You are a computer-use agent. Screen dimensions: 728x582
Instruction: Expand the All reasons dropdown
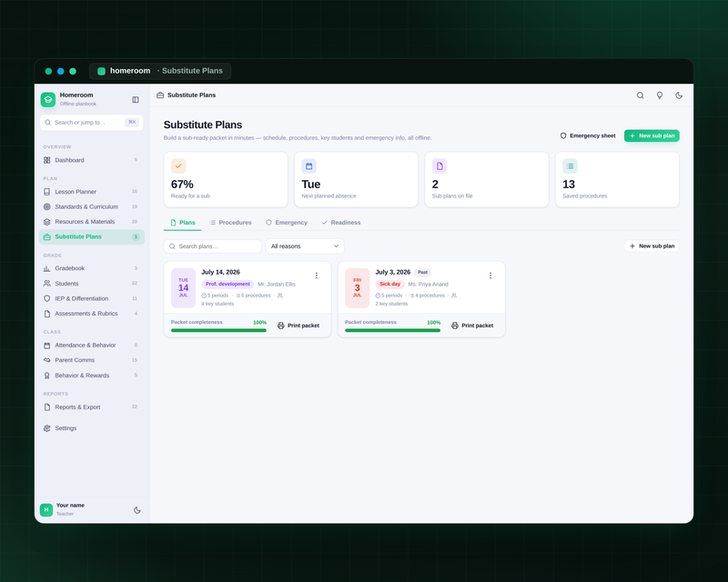tap(305, 246)
